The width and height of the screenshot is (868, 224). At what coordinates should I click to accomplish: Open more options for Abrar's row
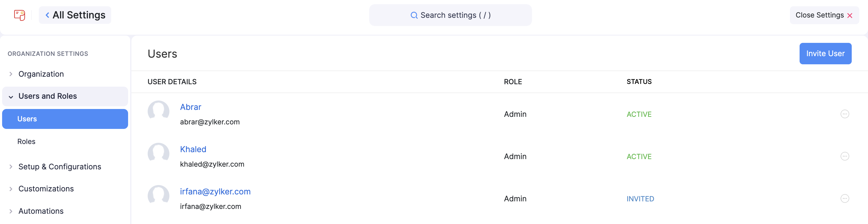845,114
